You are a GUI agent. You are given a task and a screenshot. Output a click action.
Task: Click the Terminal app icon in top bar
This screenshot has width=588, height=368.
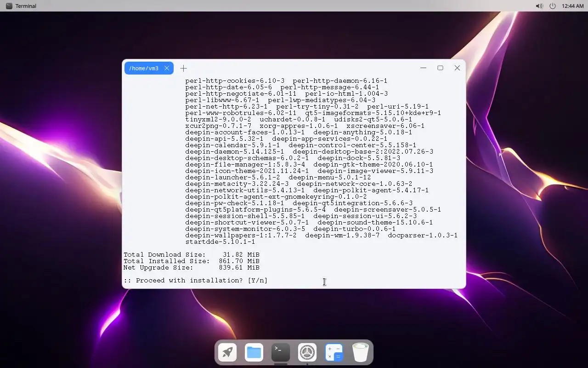pyautogui.click(x=9, y=6)
